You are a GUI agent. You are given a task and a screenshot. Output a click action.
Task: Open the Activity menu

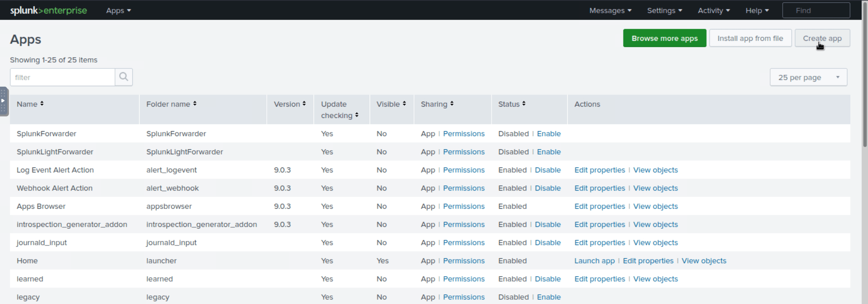click(714, 10)
